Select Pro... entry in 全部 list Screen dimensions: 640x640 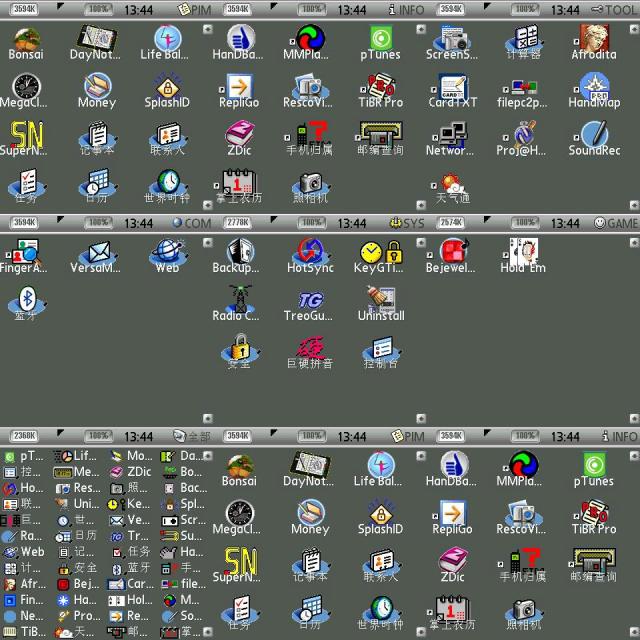click(x=78, y=616)
